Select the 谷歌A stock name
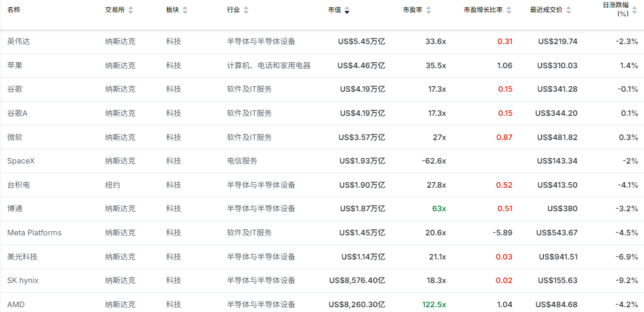Viewport: 644px width, 312px height. (18, 113)
